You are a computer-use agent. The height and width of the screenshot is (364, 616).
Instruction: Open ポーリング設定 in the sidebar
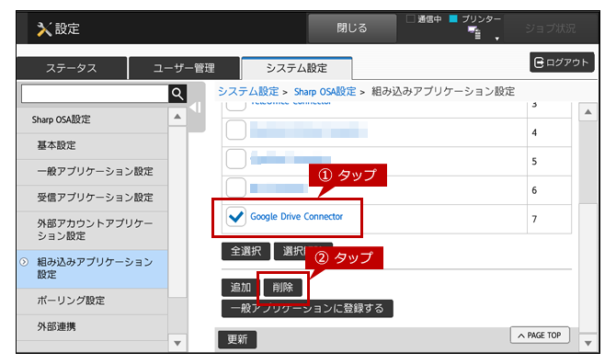tap(93, 301)
